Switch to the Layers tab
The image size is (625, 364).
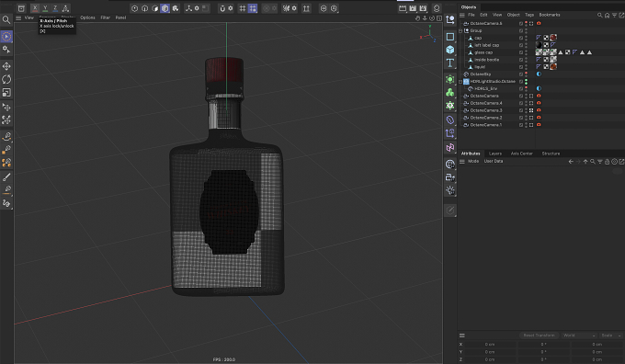tap(495, 154)
